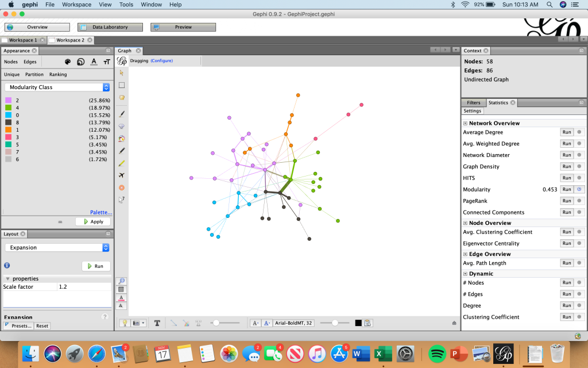This screenshot has height=368, width=588.
Task: Click the Center on Graph magnifier icon
Action: pyautogui.click(x=122, y=281)
